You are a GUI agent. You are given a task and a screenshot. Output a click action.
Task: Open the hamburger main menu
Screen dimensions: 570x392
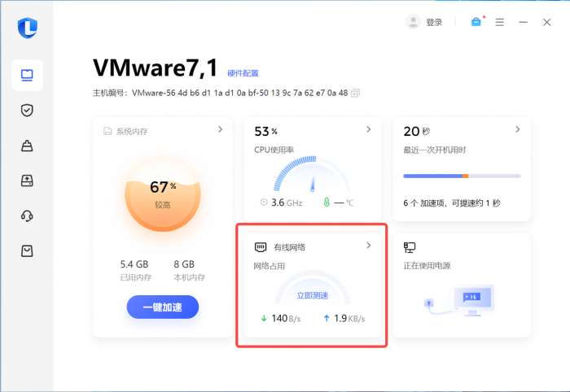point(500,23)
